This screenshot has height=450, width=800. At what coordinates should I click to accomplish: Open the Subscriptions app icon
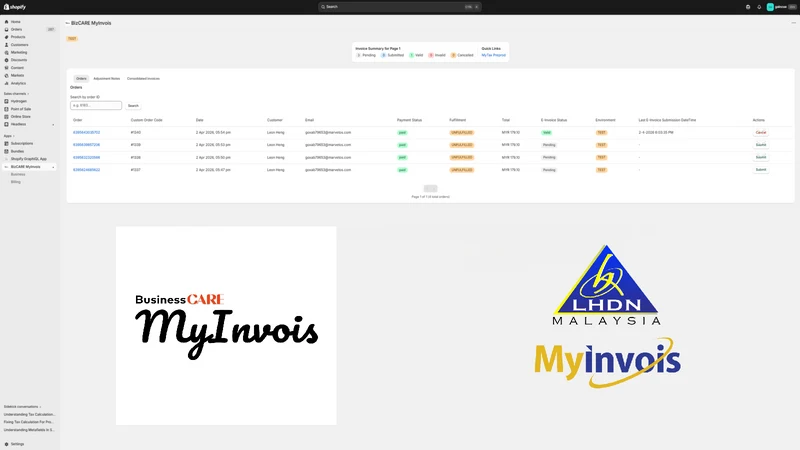(7, 144)
